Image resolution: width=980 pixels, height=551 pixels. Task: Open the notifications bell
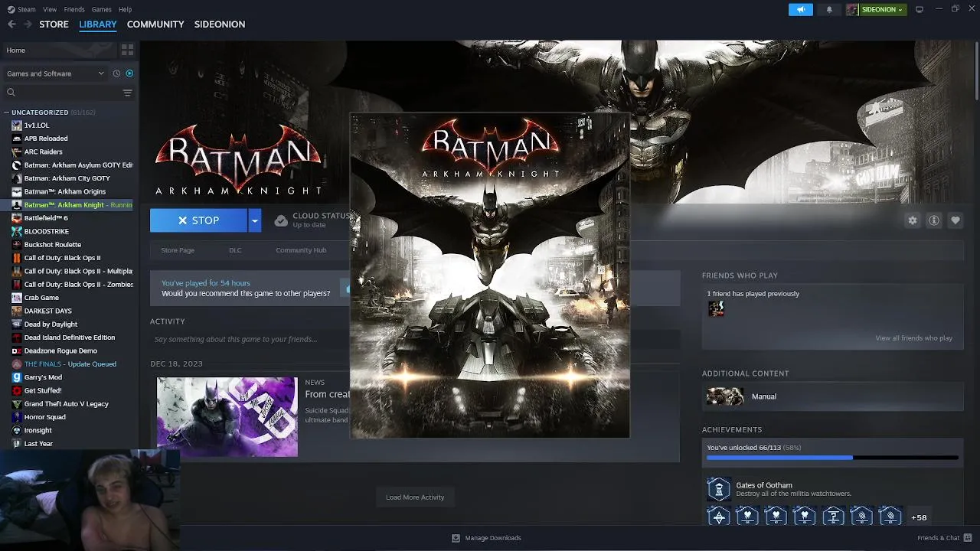(x=829, y=9)
